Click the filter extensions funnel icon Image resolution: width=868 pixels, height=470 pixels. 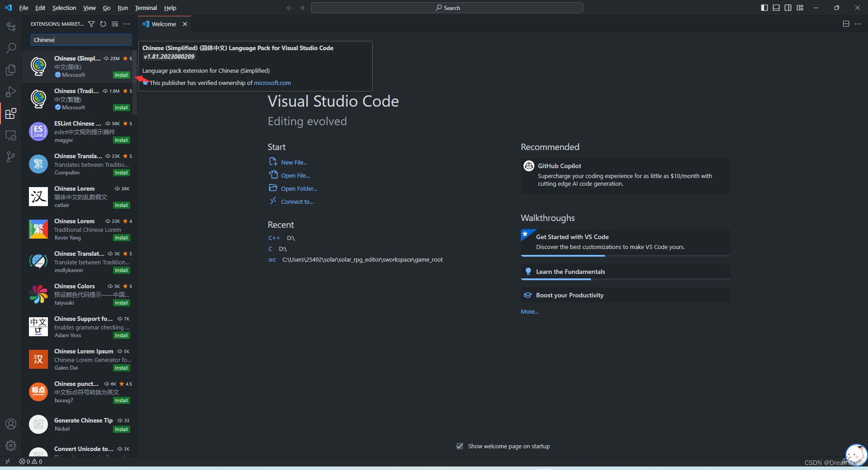click(91, 24)
